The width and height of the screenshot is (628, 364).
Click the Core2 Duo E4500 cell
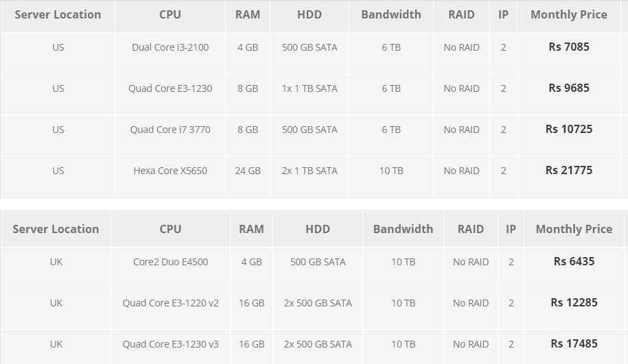171,262
